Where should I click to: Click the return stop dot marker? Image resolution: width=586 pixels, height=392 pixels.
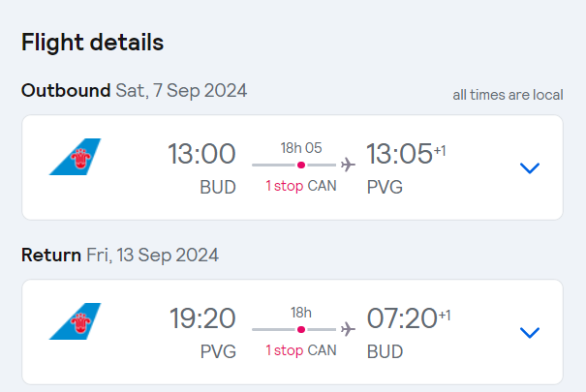click(301, 329)
